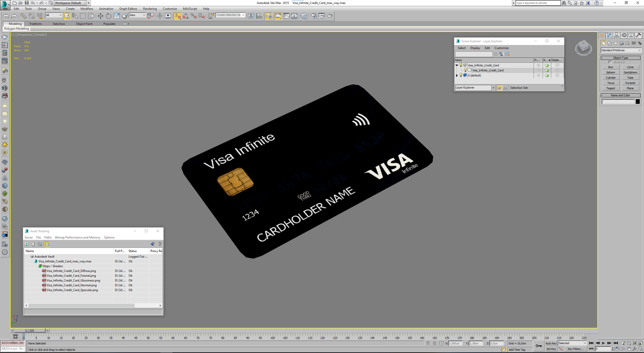Image resolution: width=644 pixels, height=353 pixels.
Task: Toggle the 3D Snaps icon
Action: pyautogui.click(x=177, y=16)
